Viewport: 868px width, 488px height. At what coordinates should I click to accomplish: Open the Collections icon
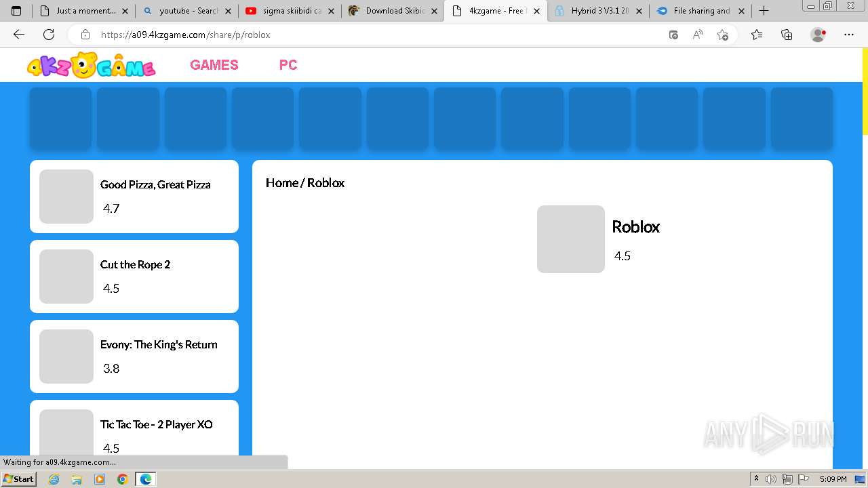(787, 35)
